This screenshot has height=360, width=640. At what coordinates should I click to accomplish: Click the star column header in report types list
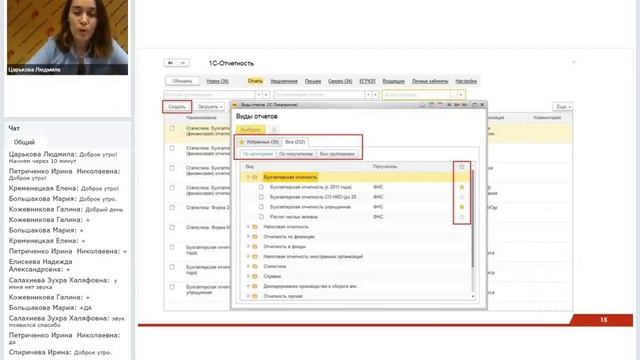pos(462,167)
